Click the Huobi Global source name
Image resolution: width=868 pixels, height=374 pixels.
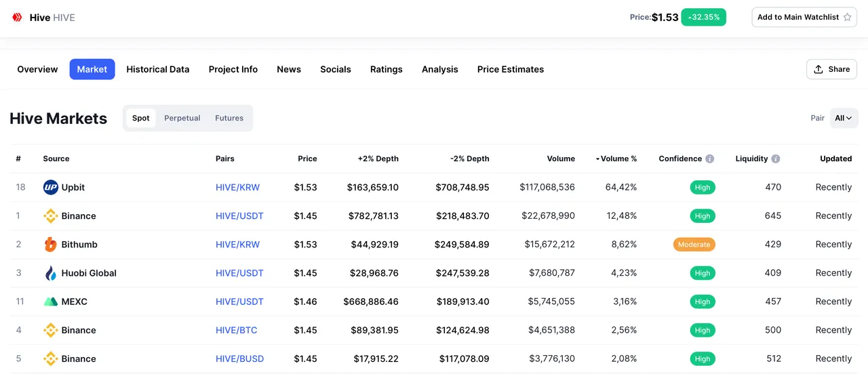click(89, 273)
